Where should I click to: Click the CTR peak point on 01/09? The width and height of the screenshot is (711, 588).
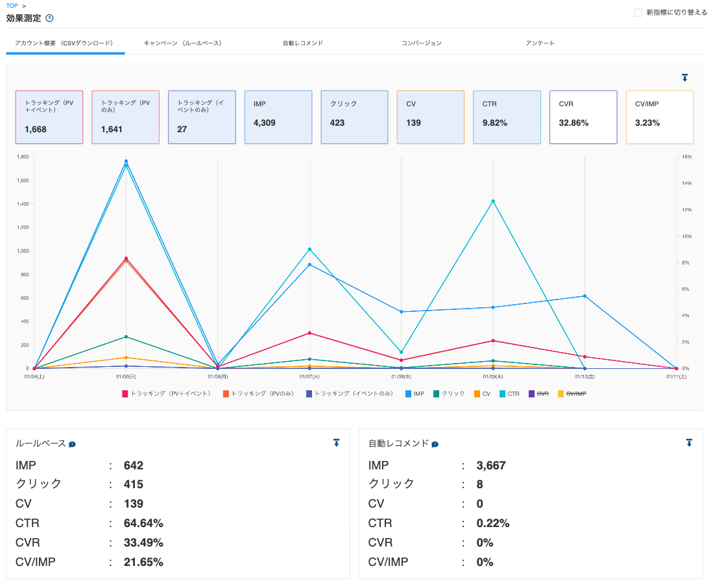(493, 201)
